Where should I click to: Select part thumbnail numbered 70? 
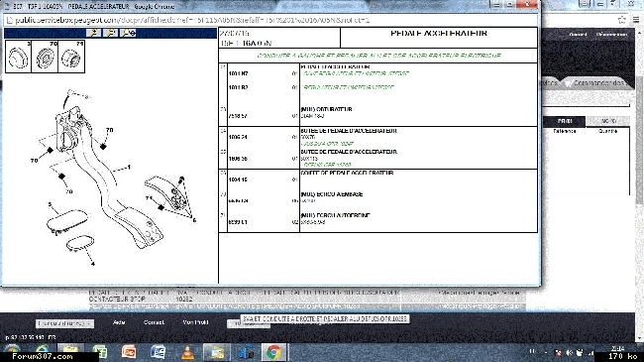(45, 57)
